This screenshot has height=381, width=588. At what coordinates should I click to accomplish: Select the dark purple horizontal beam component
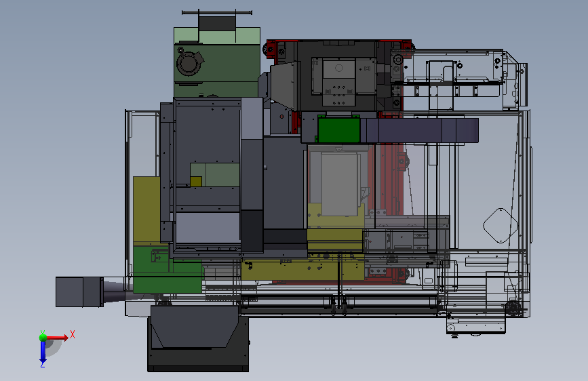419,130
